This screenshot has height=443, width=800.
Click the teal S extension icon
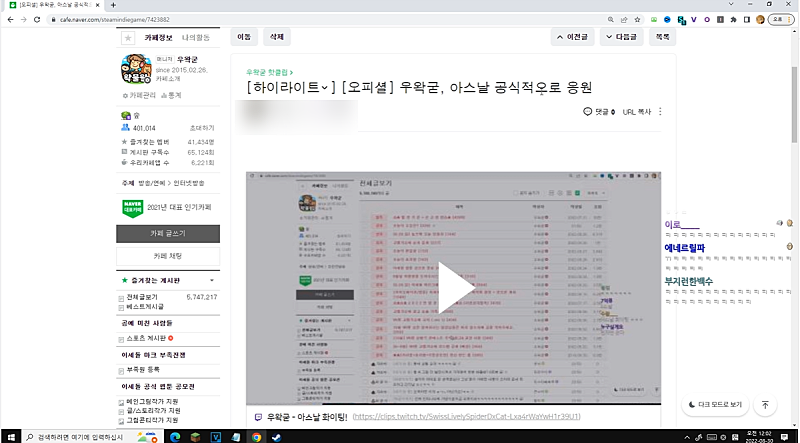681,20
